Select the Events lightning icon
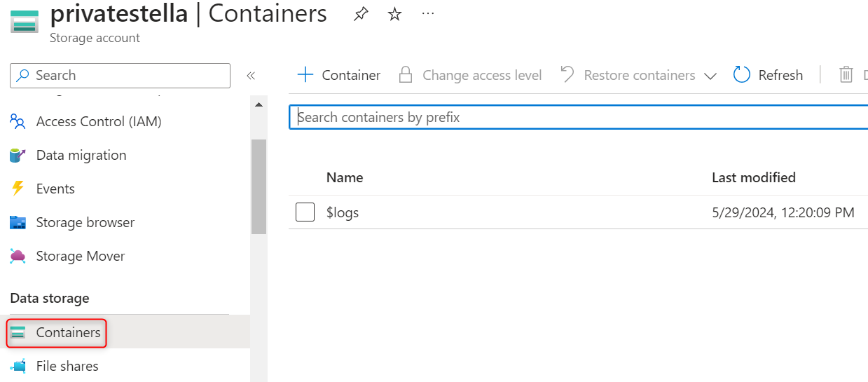The width and height of the screenshot is (868, 382). point(18,189)
